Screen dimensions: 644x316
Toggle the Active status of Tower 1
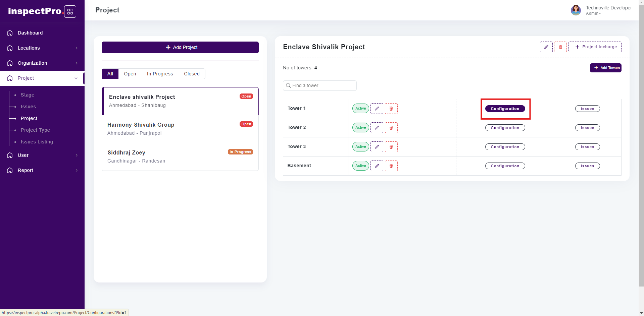click(x=360, y=109)
